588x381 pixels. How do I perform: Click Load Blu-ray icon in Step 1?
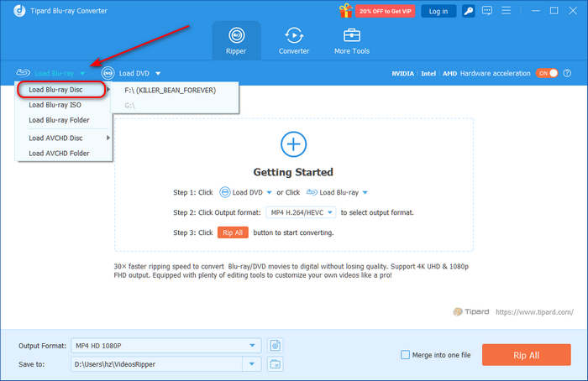click(312, 192)
